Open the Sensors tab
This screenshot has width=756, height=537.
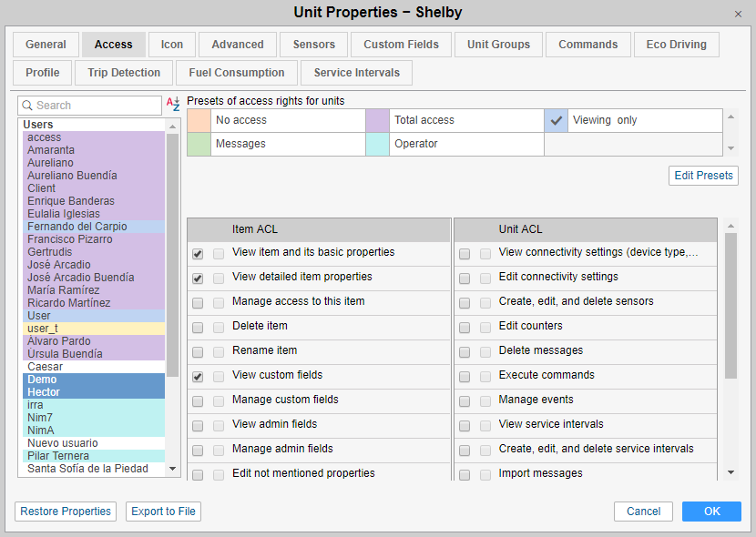(x=314, y=45)
